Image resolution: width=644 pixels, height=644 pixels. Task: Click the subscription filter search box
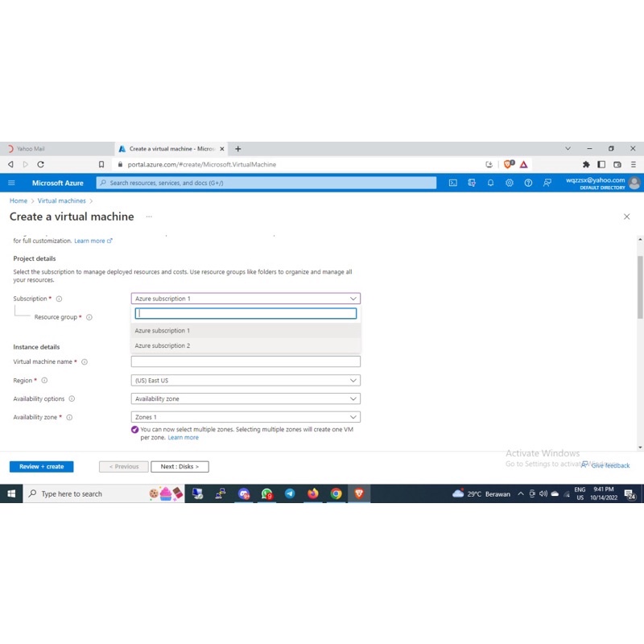[246, 314]
